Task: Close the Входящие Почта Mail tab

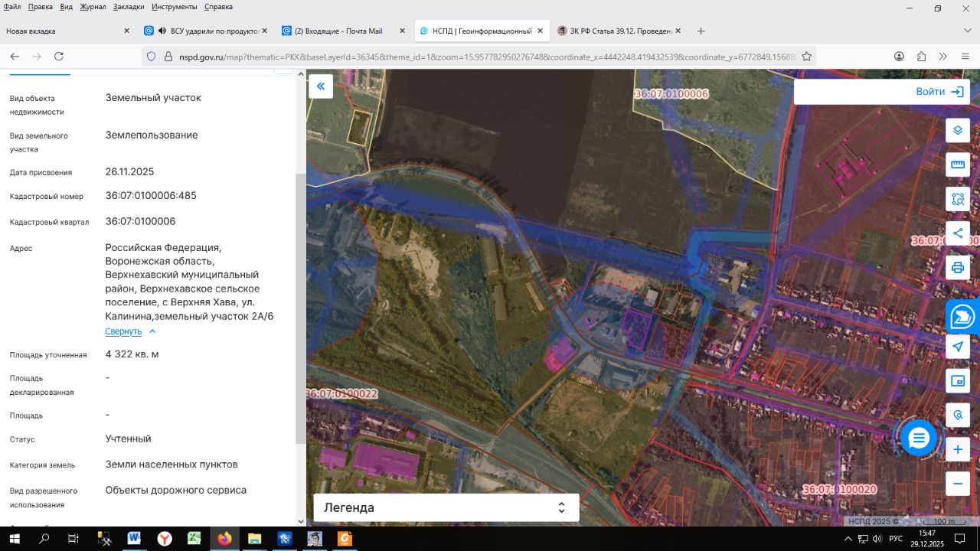Action: 402,31
